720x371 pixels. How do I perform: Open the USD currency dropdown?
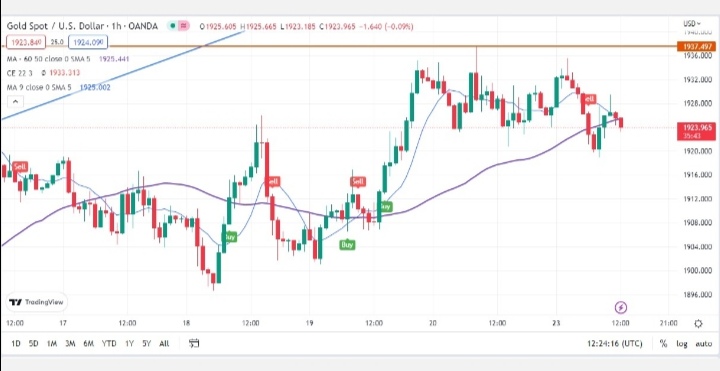[692, 23]
